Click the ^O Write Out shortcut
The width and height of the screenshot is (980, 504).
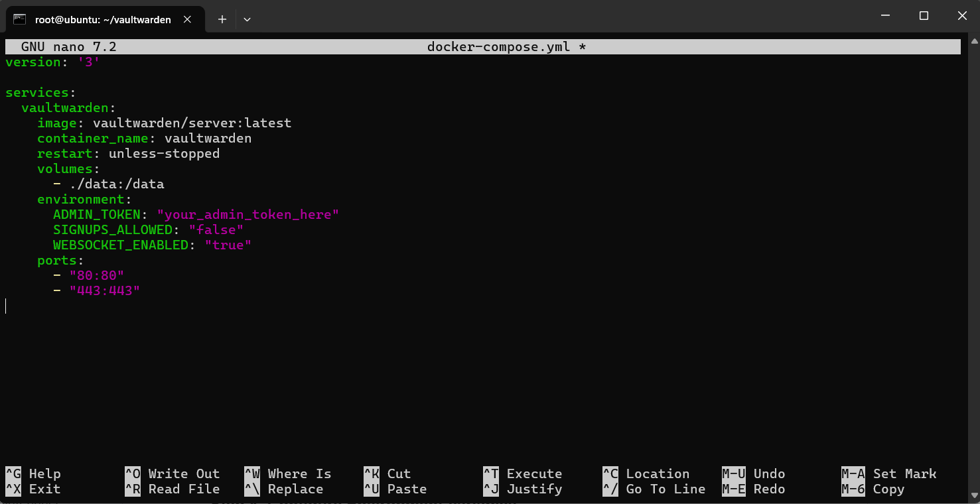point(173,473)
